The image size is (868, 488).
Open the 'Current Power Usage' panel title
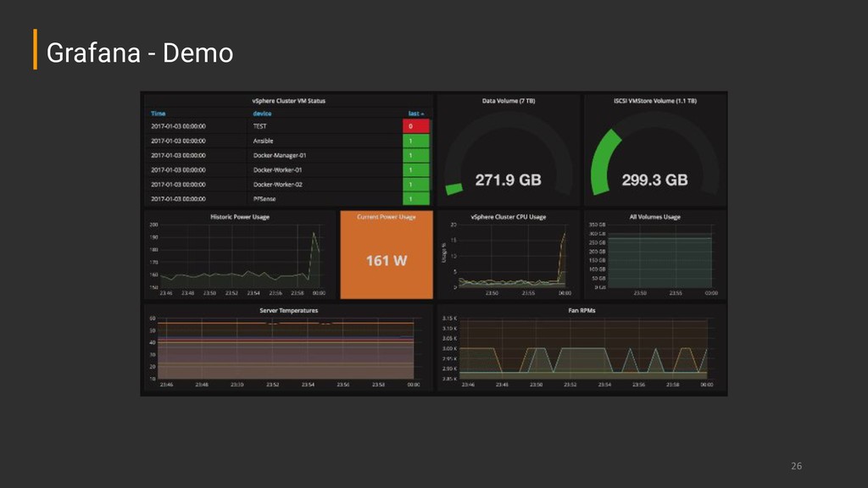click(x=387, y=217)
